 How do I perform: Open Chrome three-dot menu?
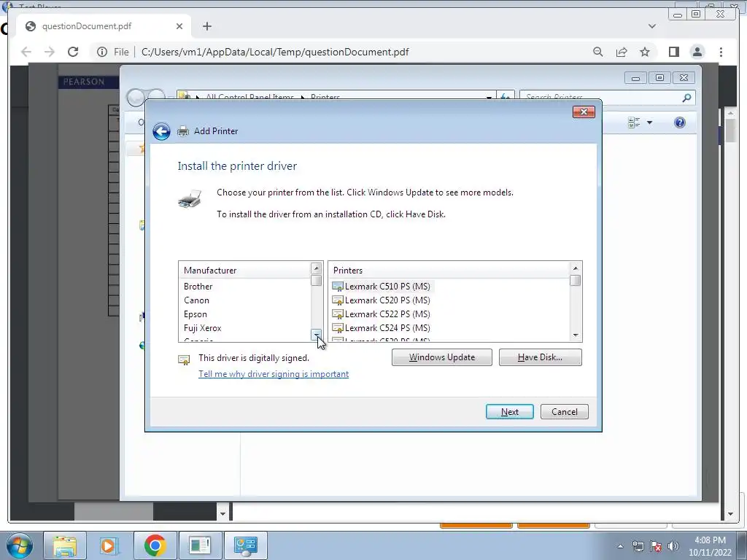(x=721, y=52)
